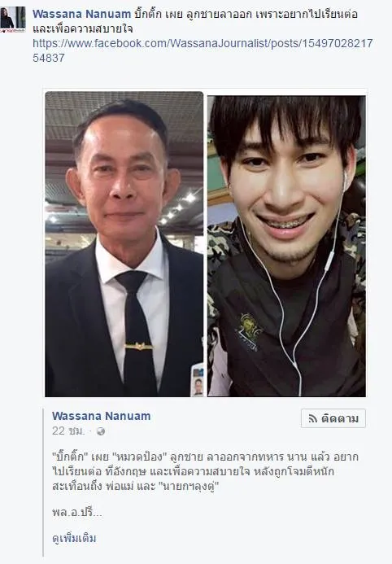Click the truncated text พล.อ.ปรี...

click(77, 512)
